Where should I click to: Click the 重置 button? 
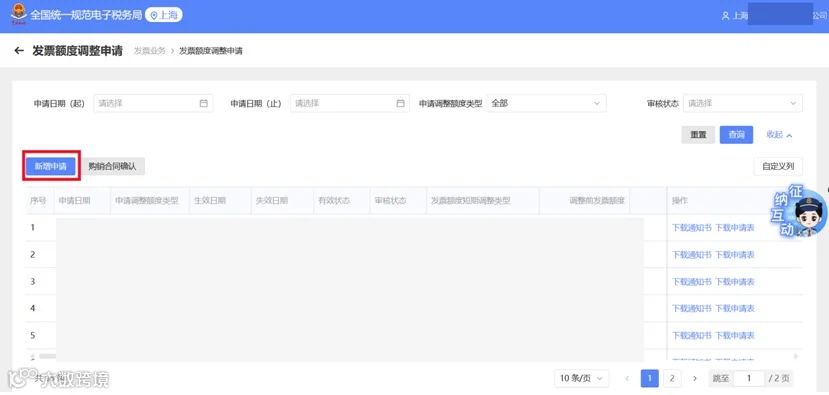[698, 135]
